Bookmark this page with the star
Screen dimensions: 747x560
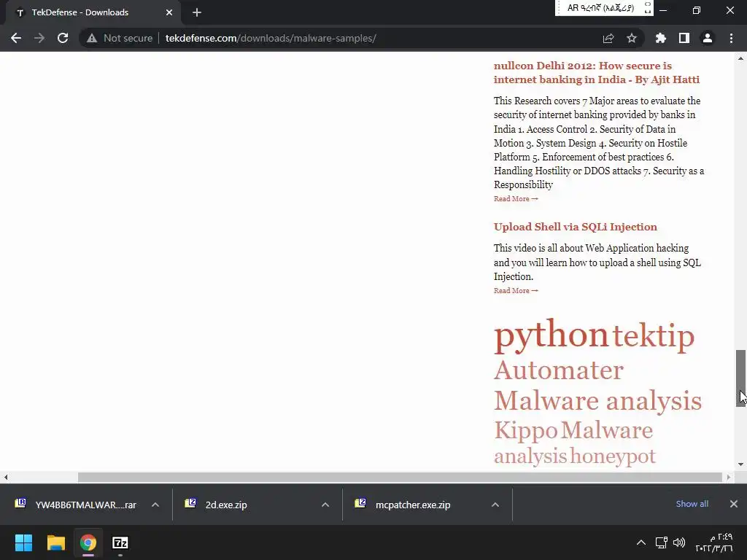point(632,38)
